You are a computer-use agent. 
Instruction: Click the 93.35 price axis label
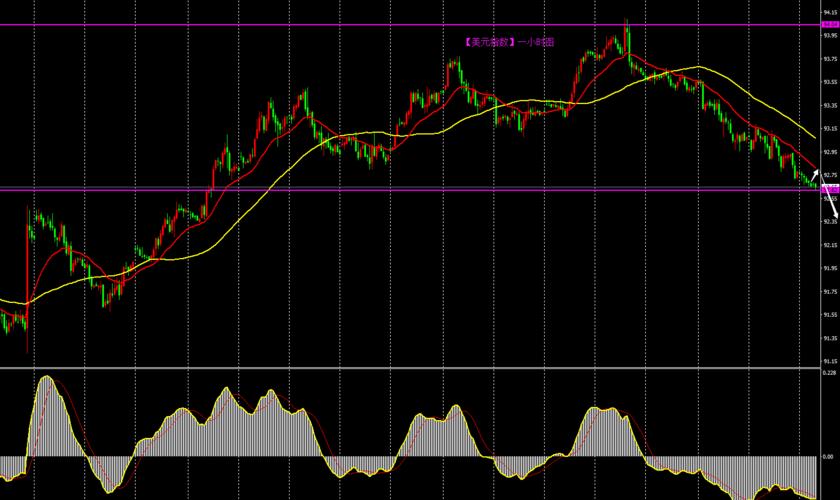tap(829, 105)
